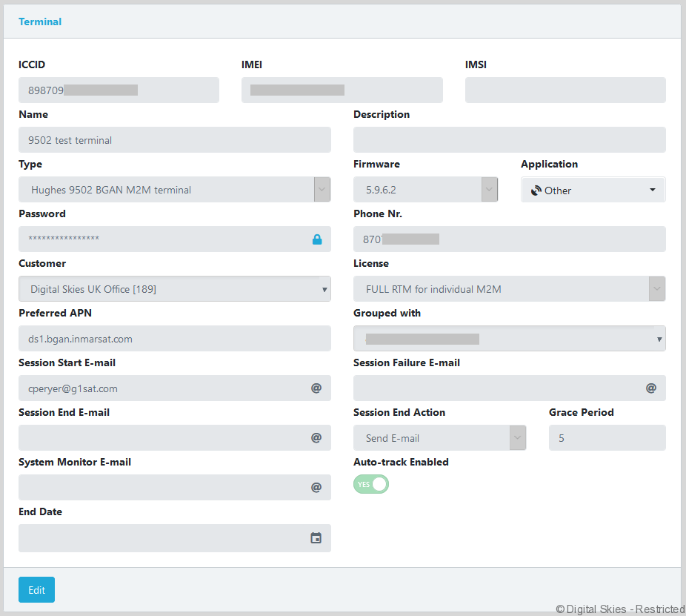Click the Preferred APN text field
The width and height of the screenshot is (686, 616).
(174, 339)
